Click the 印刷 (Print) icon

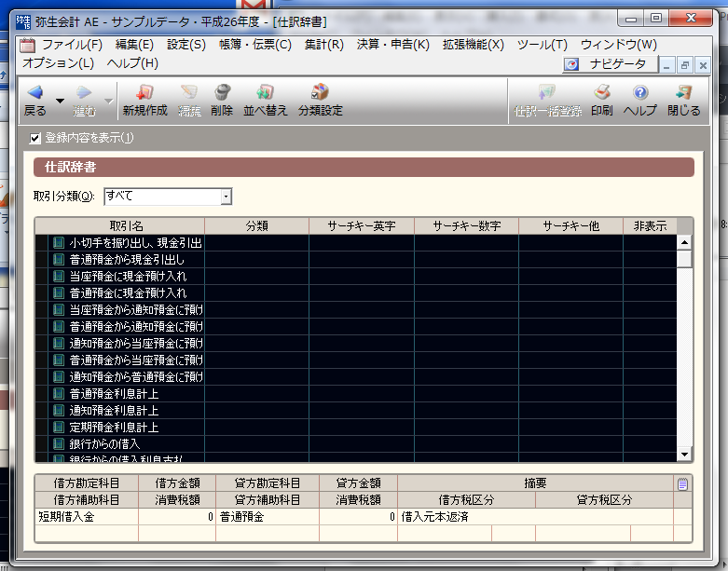[x=601, y=93]
